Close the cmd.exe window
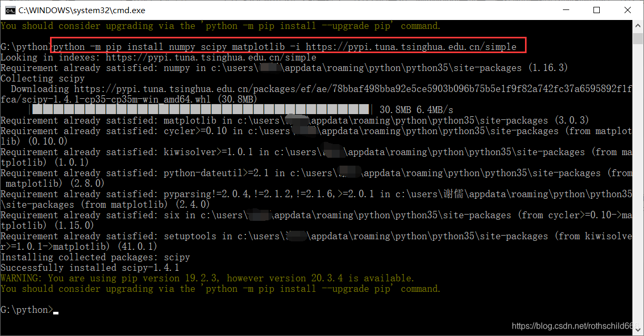644x336 pixels. tap(627, 10)
